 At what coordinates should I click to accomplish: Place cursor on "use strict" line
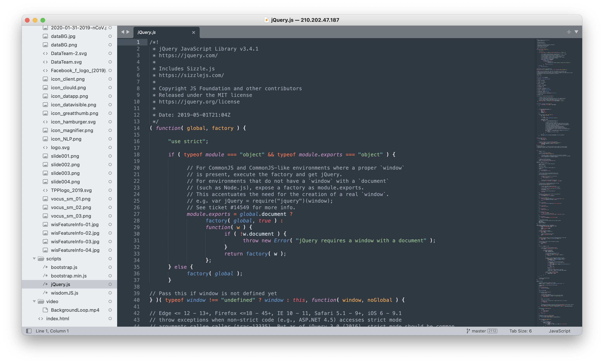click(188, 141)
